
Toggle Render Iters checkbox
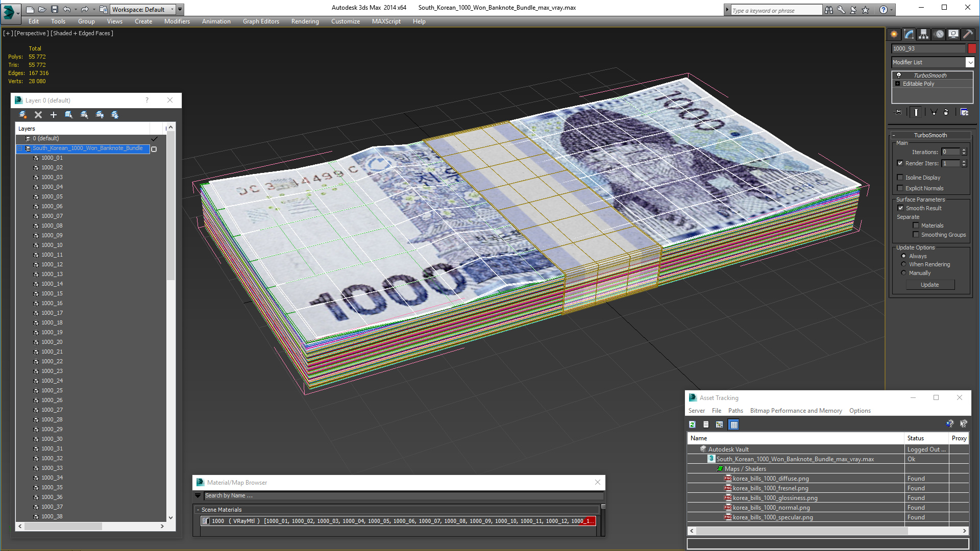(x=900, y=163)
